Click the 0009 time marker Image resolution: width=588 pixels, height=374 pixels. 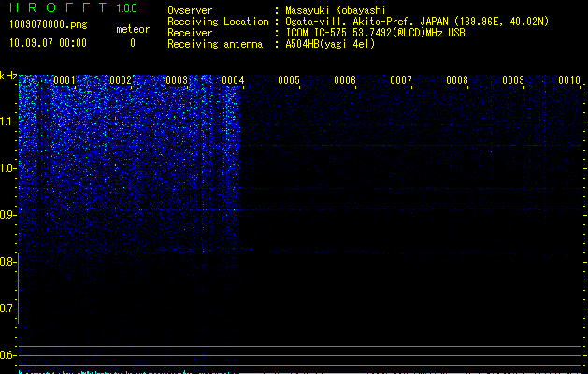(x=513, y=80)
